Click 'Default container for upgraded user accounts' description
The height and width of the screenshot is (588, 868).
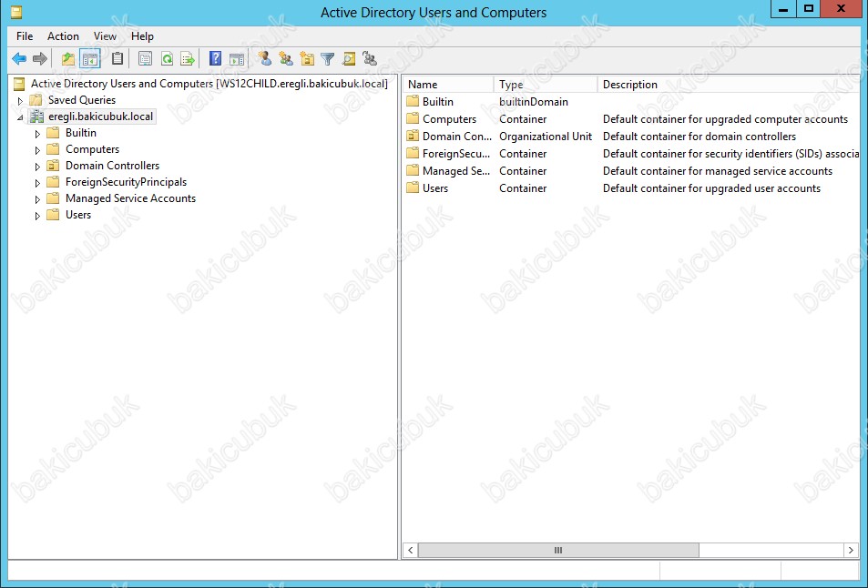711,188
